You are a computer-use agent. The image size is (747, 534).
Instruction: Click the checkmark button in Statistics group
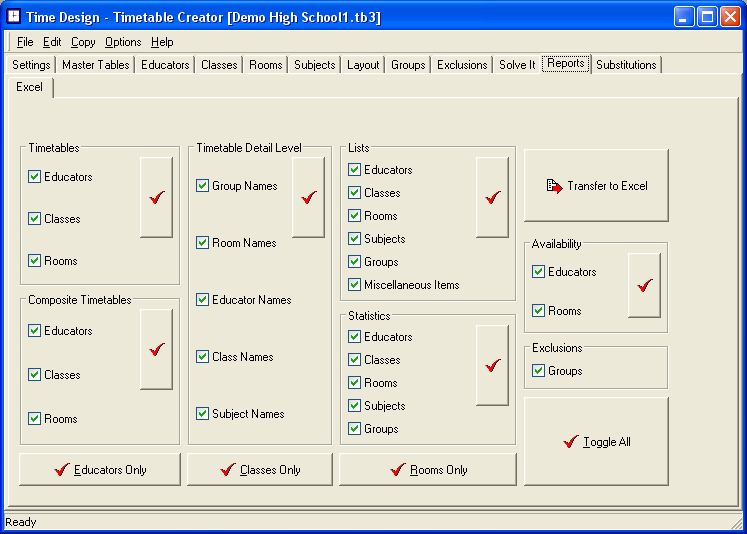(x=492, y=365)
